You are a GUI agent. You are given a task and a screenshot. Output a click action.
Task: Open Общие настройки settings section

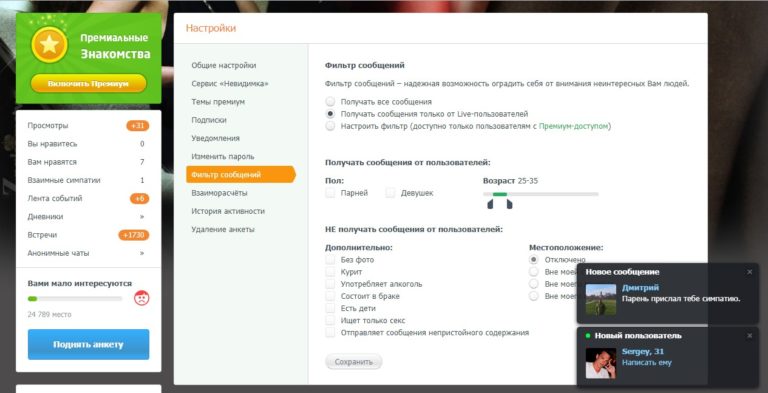(223, 65)
